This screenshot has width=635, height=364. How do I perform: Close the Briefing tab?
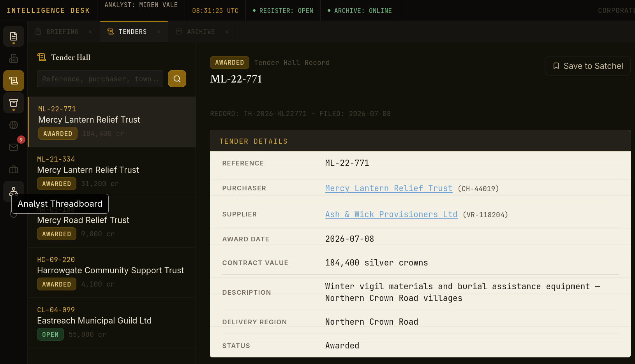90,32
